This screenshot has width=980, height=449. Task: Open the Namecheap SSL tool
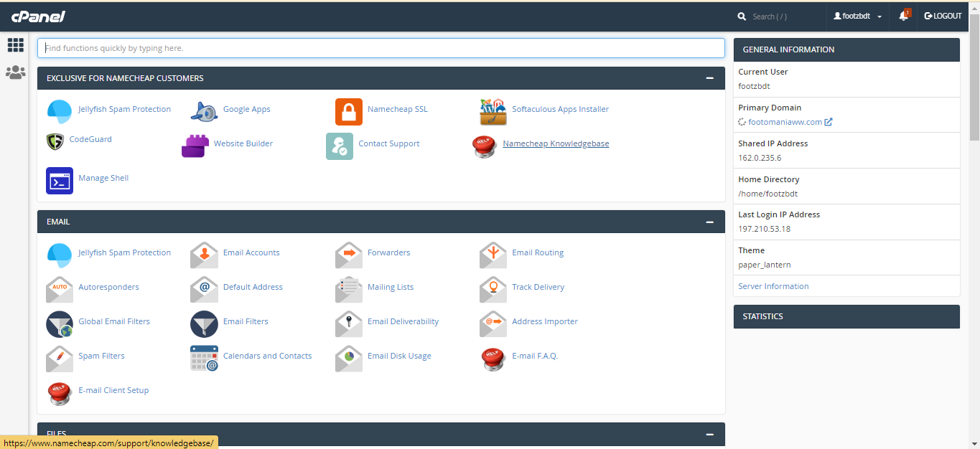397,109
